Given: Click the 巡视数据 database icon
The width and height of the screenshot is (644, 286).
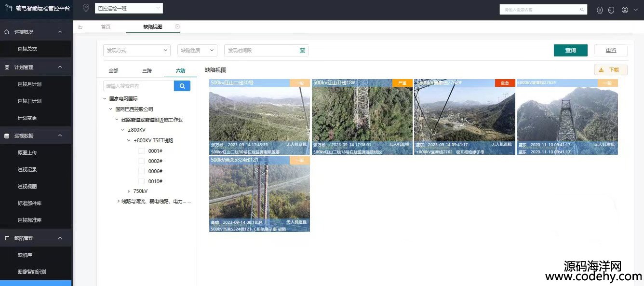Looking at the screenshot, I should [x=7, y=136].
